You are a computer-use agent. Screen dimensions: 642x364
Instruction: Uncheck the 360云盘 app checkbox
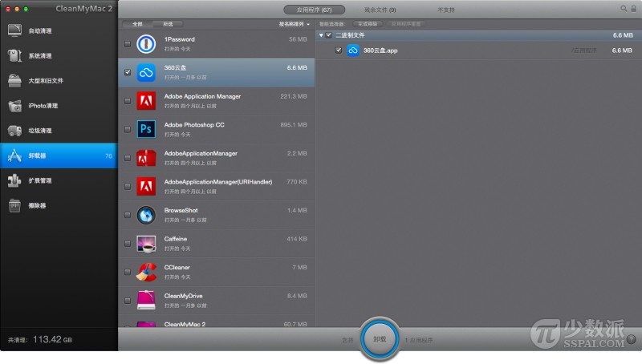[x=128, y=72]
